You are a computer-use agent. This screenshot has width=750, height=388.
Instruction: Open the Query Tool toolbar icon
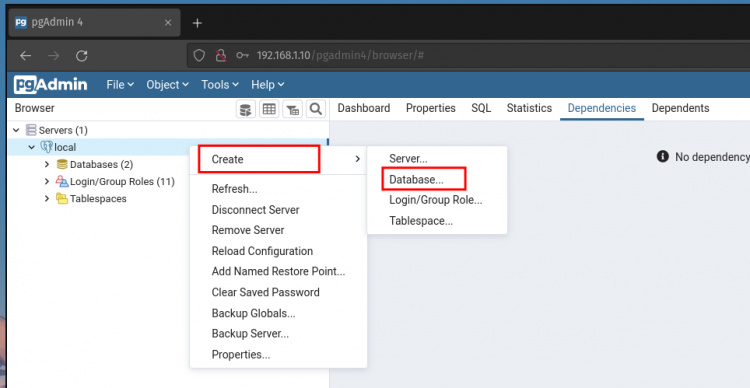[x=246, y=109]
